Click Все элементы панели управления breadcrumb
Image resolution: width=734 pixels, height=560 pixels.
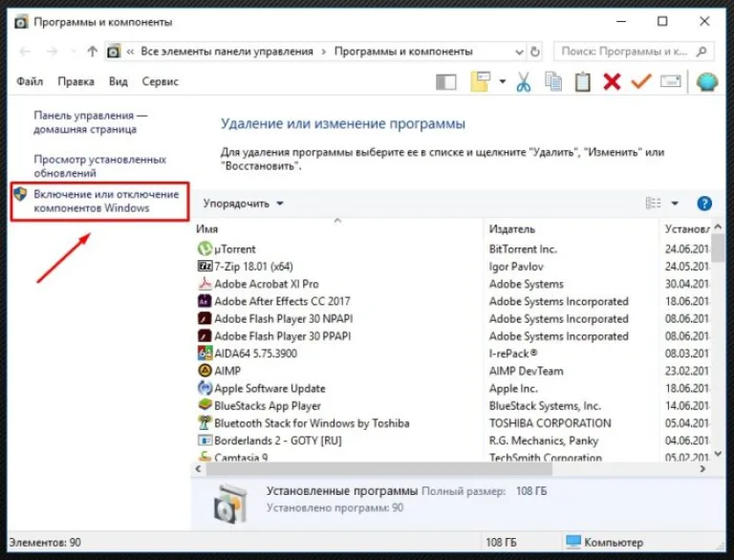[227, 52]
